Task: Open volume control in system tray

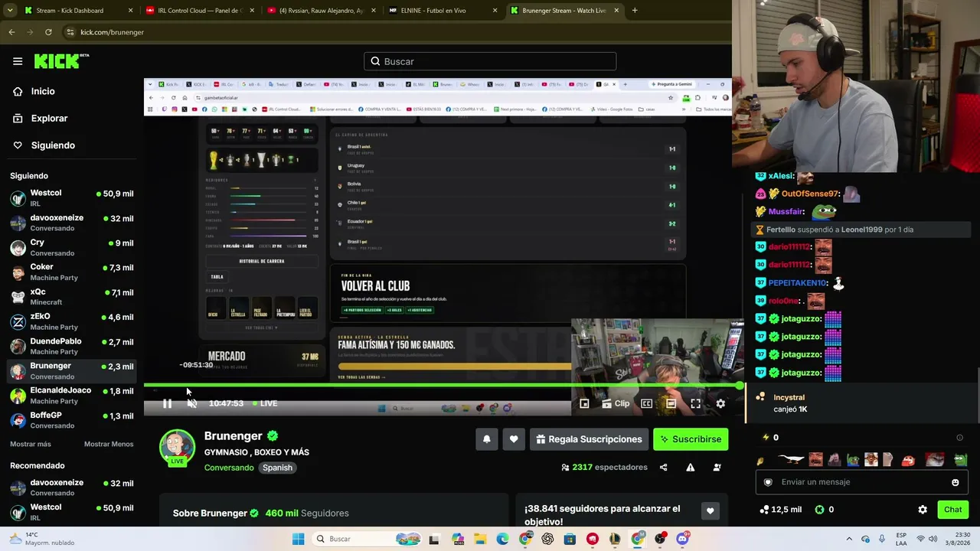Action: coord(933,539)
